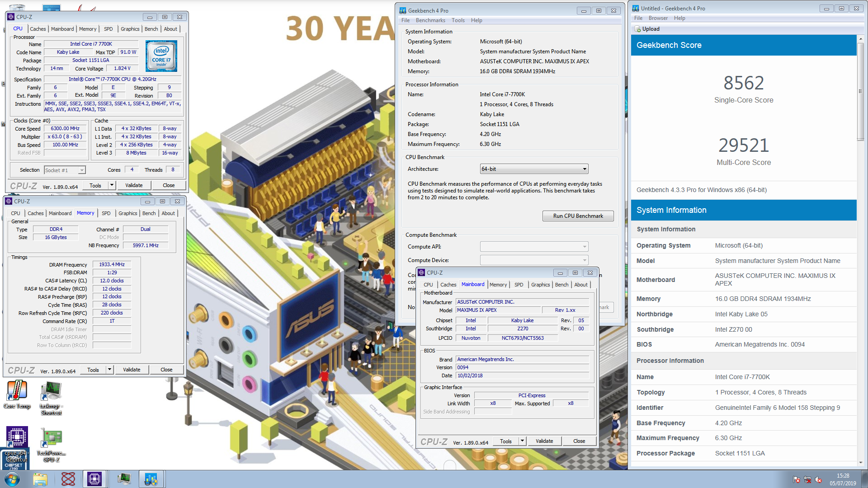The image size is (868, 488).
Task: Select the Geekbench taskbar icon with shield
Action: pyautogui.click(x=151, y=479)
